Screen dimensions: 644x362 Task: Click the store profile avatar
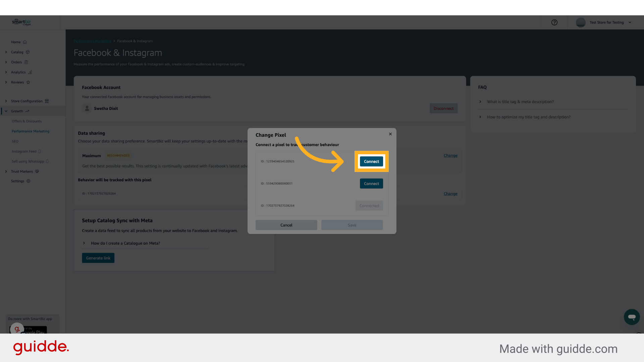pyautogui.click(x=580, y=22)
